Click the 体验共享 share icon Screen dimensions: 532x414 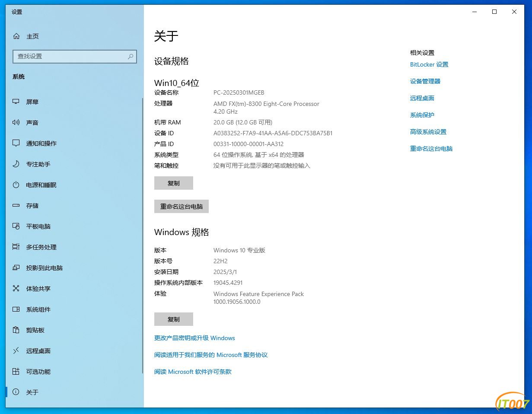16,289
